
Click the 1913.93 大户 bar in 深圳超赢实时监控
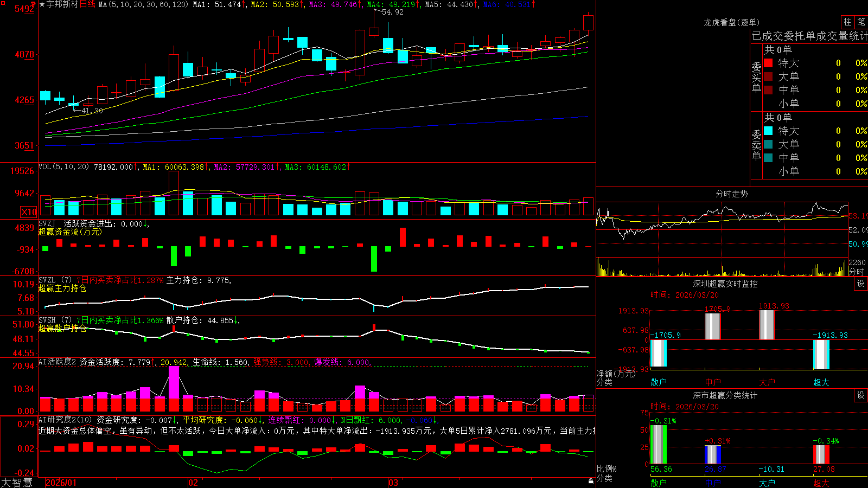point(767,325)
